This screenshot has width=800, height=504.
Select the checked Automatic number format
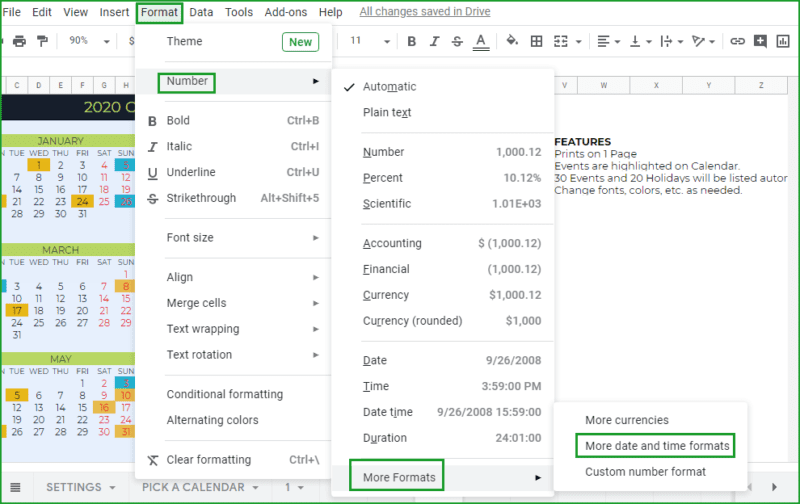pos(389,87)
